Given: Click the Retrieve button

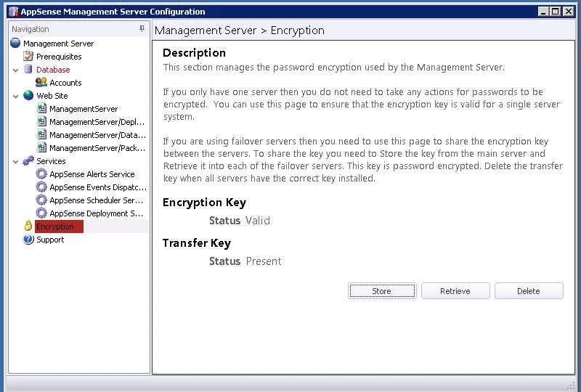Looking at the screenshot, I should (455, 291).
